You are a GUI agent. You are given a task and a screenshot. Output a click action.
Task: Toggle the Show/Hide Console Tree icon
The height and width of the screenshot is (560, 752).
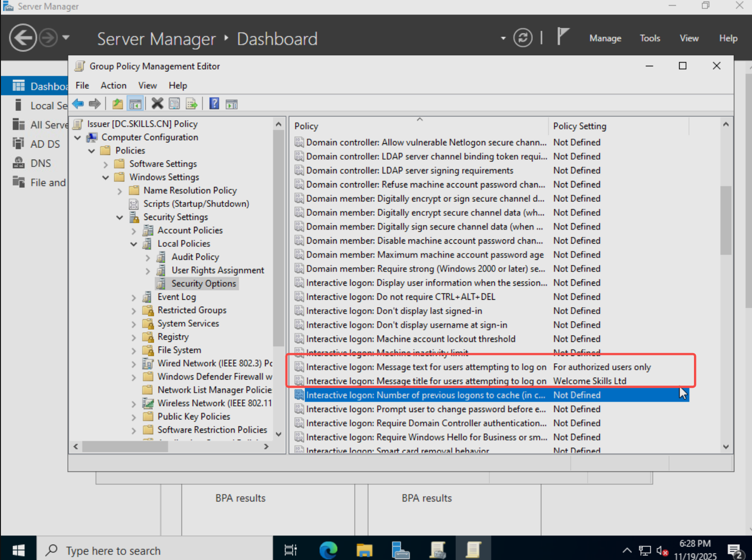[x=135, y=104]
